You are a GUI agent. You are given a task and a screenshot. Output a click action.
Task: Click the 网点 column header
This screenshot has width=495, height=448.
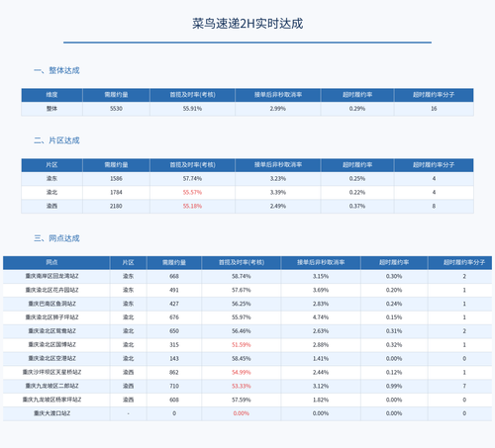click(51, 262)
